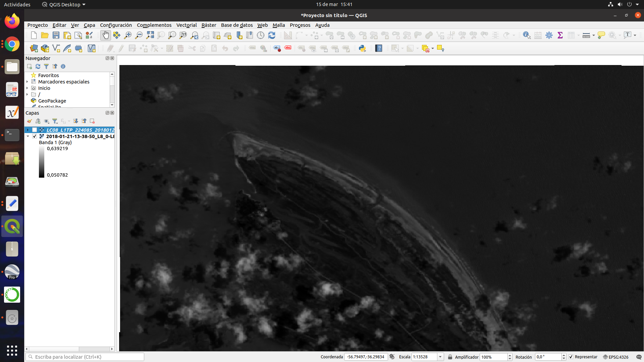Select the Pan Map tool
The height and width of the screenshot is (362, 644).
coord(105,35)
